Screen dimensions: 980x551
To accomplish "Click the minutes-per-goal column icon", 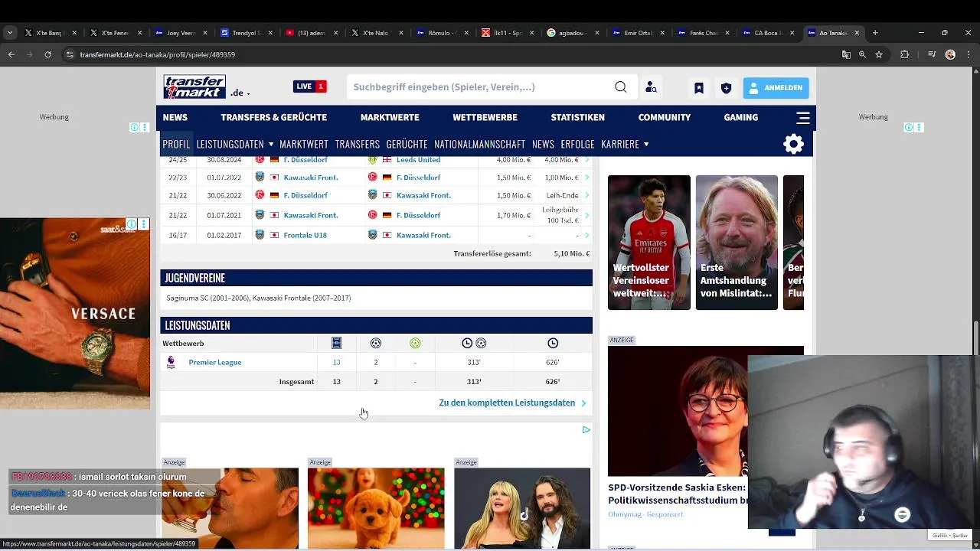I will click(474, 343).
